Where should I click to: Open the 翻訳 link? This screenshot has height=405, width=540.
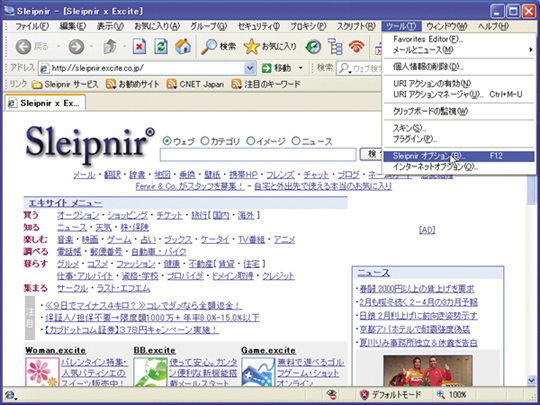point(112,175)
